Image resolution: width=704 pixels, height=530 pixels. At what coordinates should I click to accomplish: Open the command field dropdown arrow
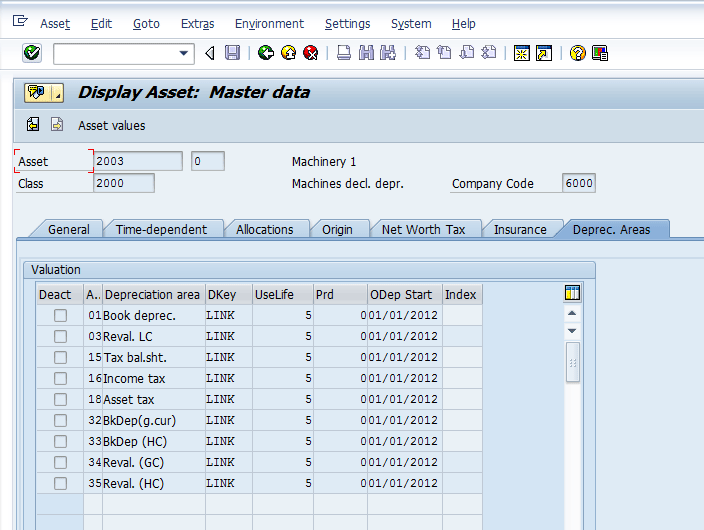(184, 53)
